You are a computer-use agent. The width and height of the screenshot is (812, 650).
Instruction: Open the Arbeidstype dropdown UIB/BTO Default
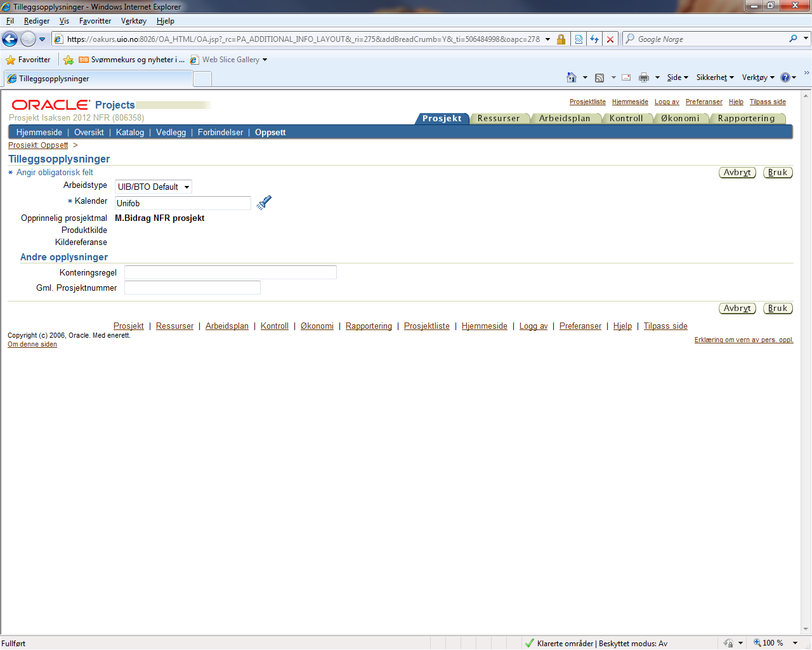(154, 187)
